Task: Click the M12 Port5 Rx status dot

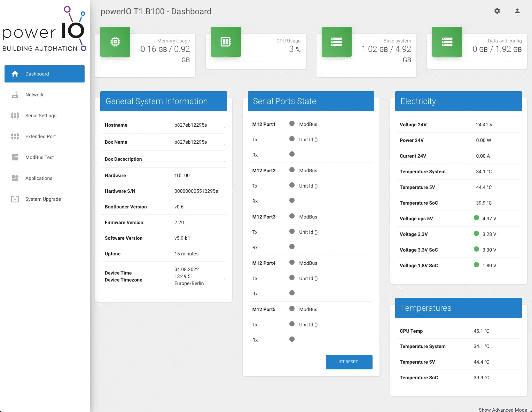Action: [x=292, y=339]
